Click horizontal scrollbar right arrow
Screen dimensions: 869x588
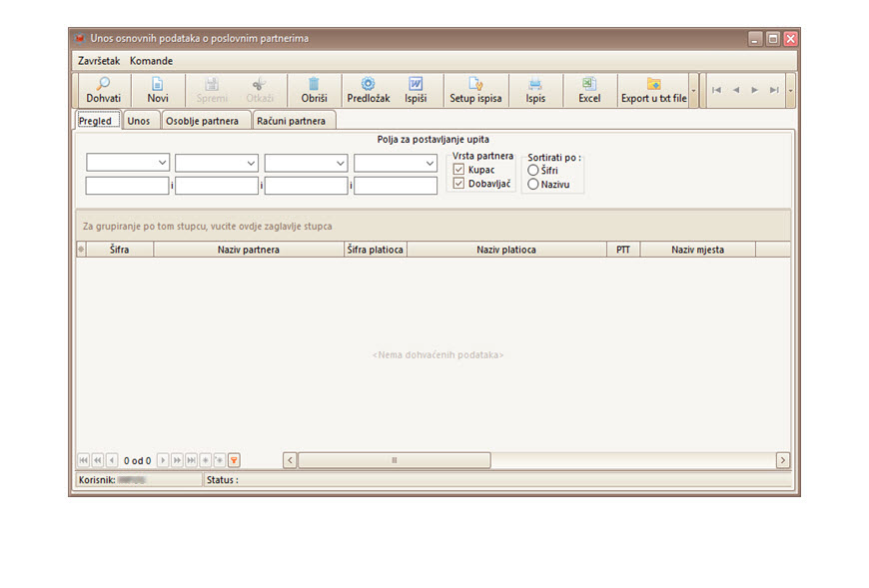(782, 460)
